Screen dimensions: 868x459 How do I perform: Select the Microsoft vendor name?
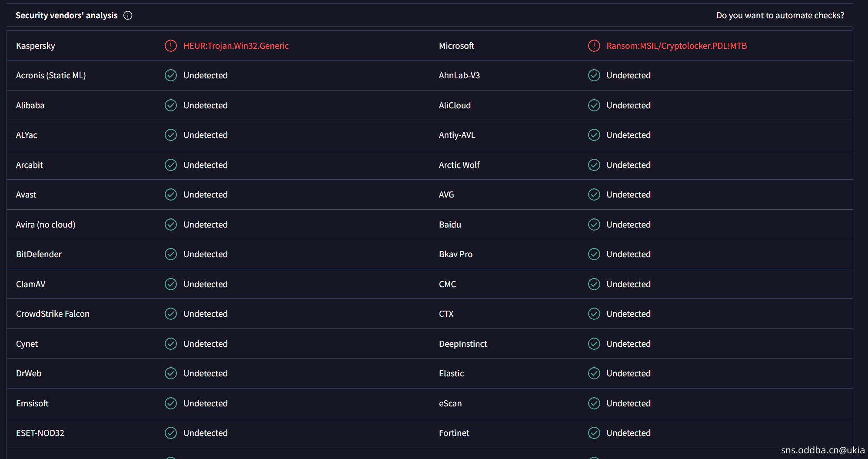(x=456, y=46)
